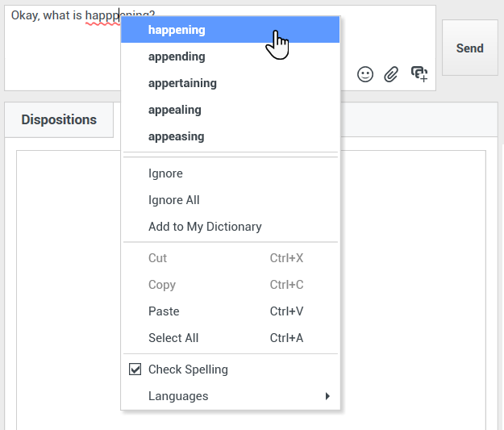
Task: Click the emoji smiley icon
Action: click(x=365, y=74)
